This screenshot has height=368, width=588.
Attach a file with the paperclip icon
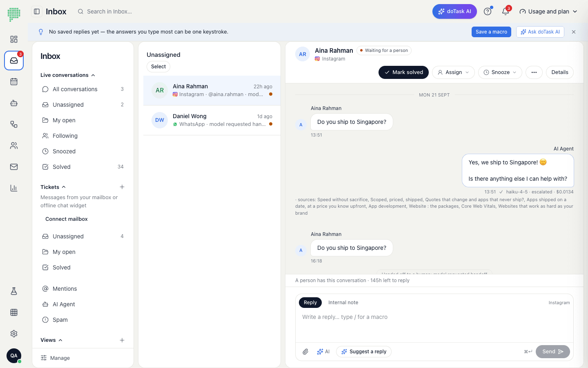[x=305, y=352]
